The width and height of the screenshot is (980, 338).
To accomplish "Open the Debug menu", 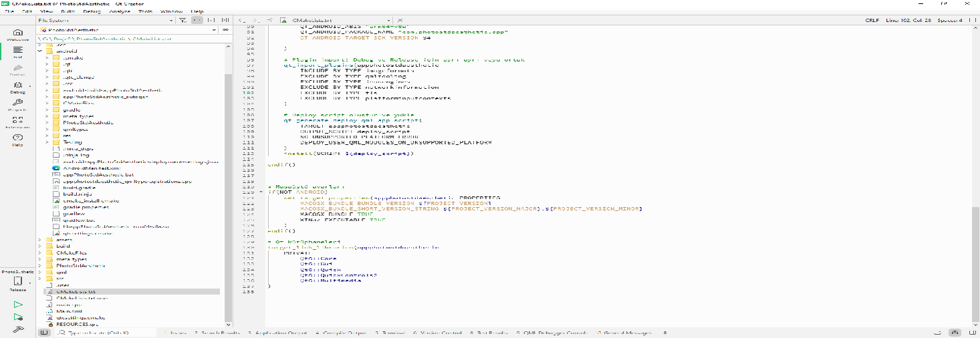I will 92,12.
